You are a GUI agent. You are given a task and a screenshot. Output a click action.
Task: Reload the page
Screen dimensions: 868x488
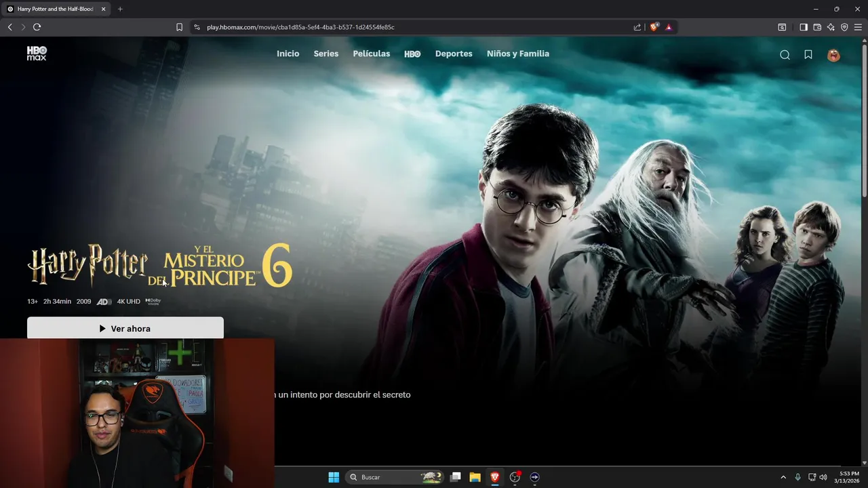[x=37, y=27]
